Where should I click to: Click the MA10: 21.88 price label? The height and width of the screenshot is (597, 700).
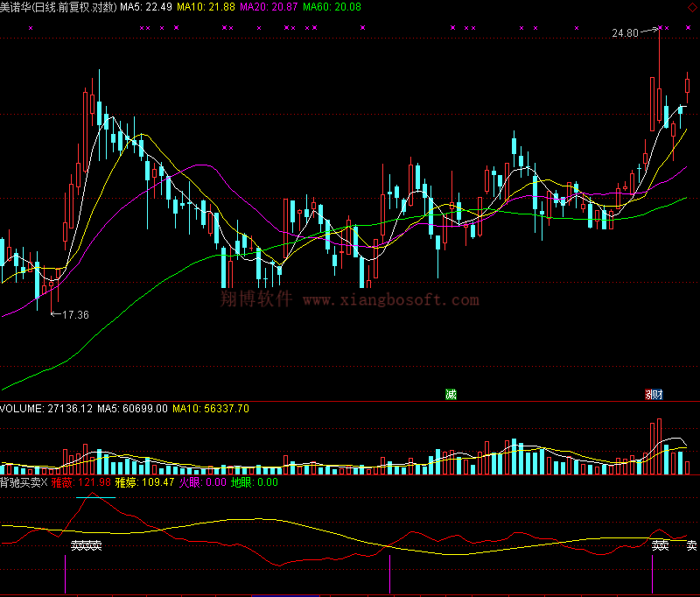tap(206, 7)
